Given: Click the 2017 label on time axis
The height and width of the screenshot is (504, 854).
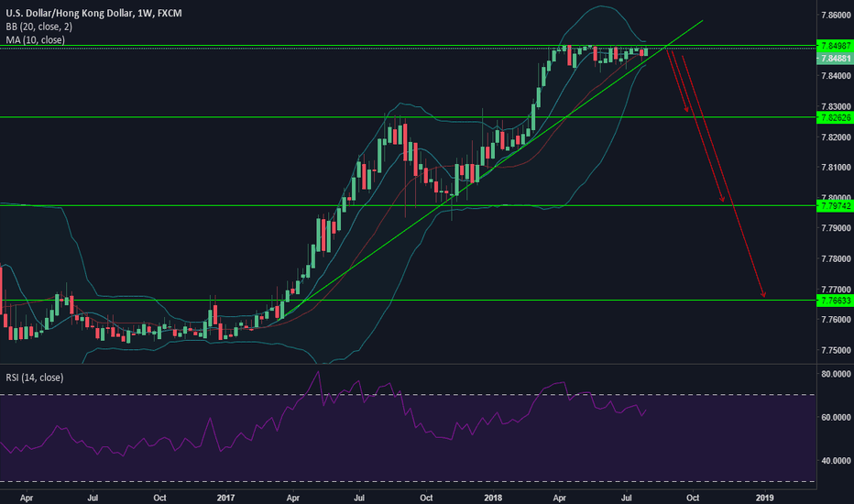Looking at the screenshot, I should click(x=225, y=498).
